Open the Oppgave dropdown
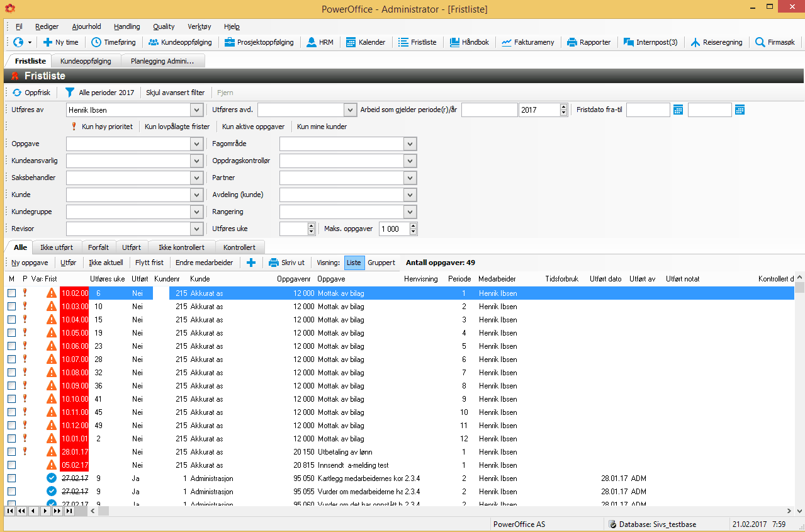Viewport: 805px width, 532px height. 197,144
